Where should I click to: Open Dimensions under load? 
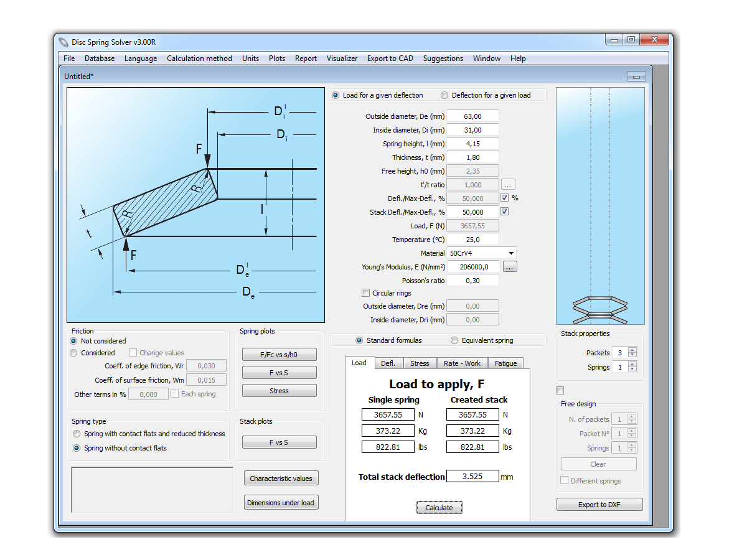click(x=281, y=503)
